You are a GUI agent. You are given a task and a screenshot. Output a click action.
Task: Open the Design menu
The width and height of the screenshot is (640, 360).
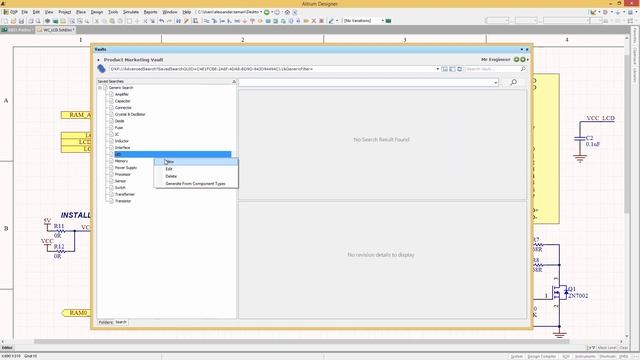[x=97, y=12]
